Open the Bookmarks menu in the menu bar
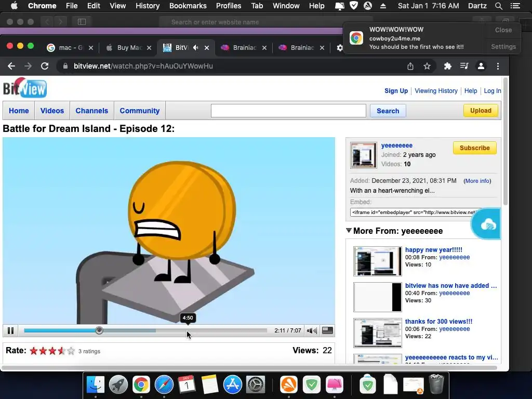This screenshot has height=399, width=532. pos(188,6)
